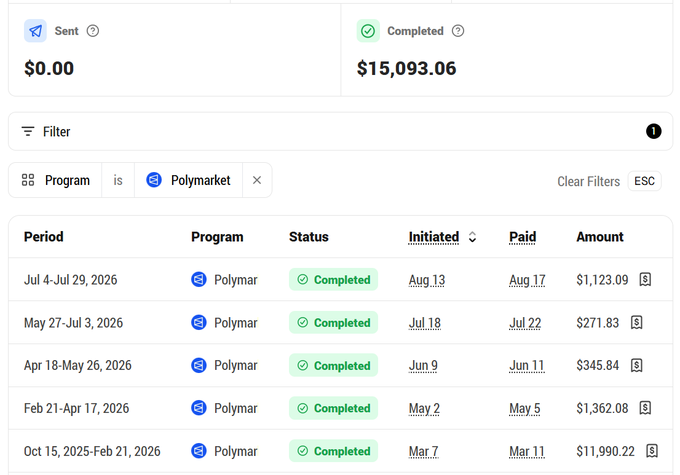This screenshot has height=475, width=680.
Task: Click the Status column header
Action: [309, 237]
